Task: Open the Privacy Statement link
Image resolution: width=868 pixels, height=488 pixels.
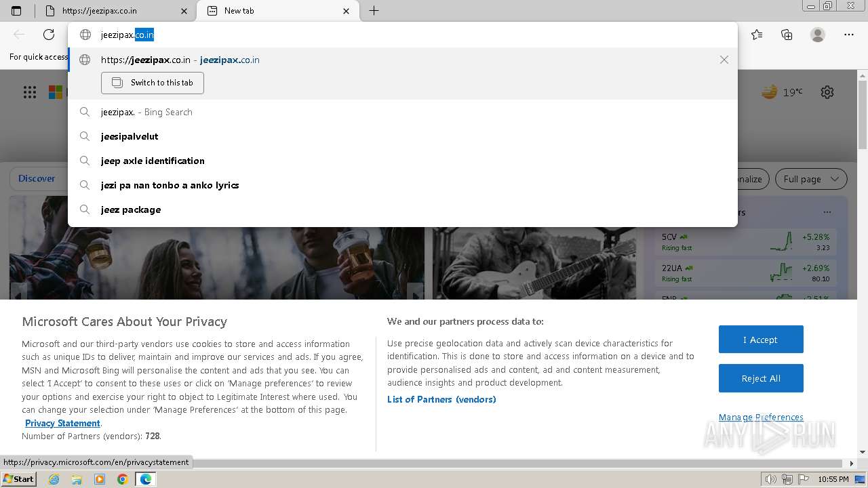Action: pos(62,423)
